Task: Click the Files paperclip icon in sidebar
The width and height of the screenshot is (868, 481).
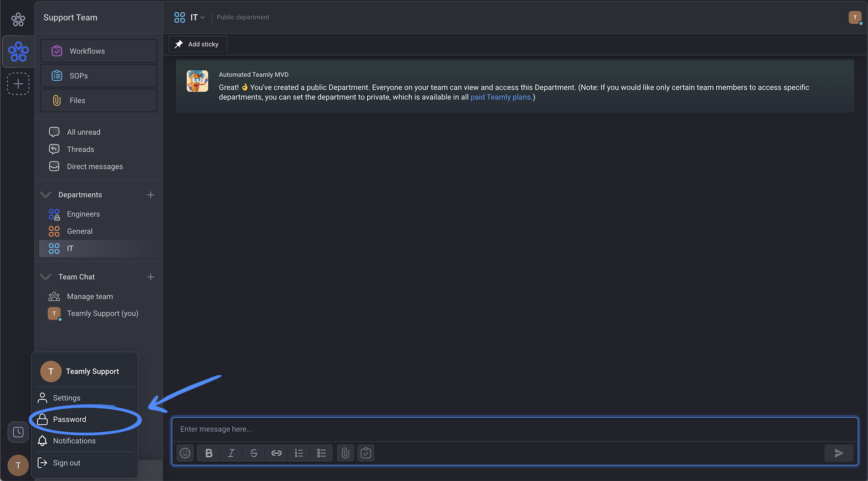Action: click(x=57, y=100)
